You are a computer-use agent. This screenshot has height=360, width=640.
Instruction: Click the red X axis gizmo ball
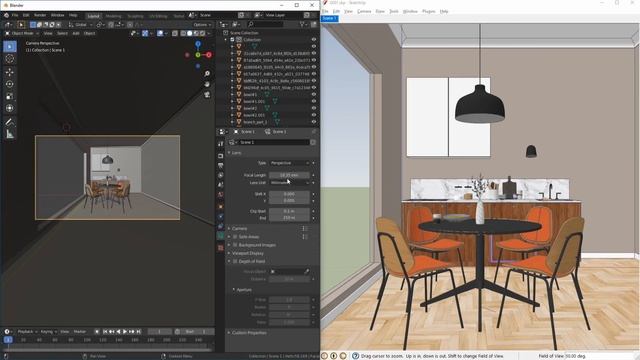click(209, 55)
